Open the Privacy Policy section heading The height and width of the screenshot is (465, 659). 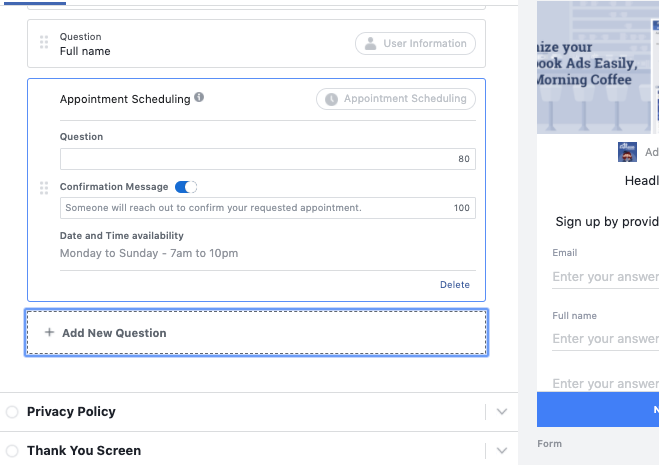(x=71, y=412)
